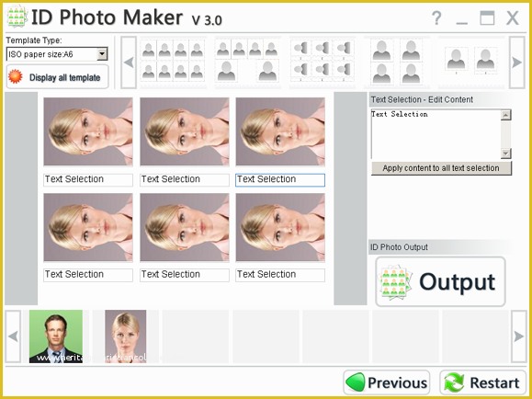
Task: Click the edit content scrollbar down arrow
Action: click(506, 154)
